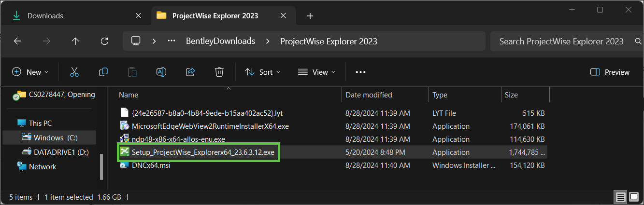The image size is (644, 205).
Task: Click '1 item selected 1.66 GB' status text
Action: click(x=83, y=197)
